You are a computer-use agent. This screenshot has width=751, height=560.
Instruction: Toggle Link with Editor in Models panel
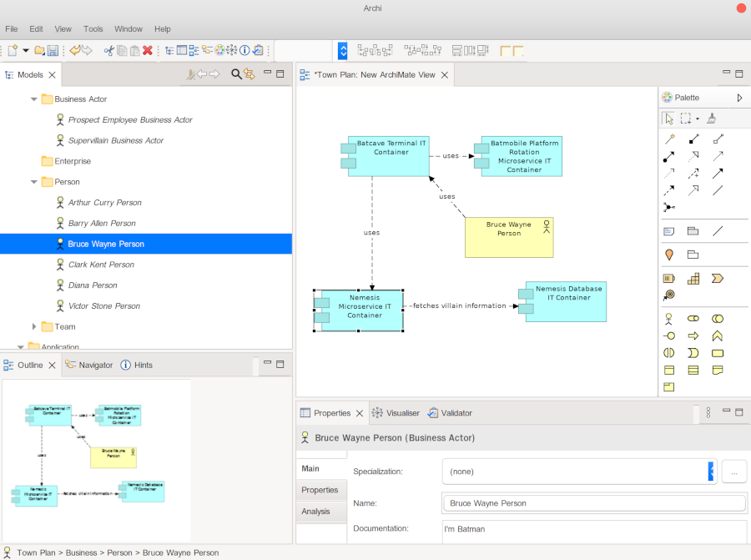(x=249, y=74)
